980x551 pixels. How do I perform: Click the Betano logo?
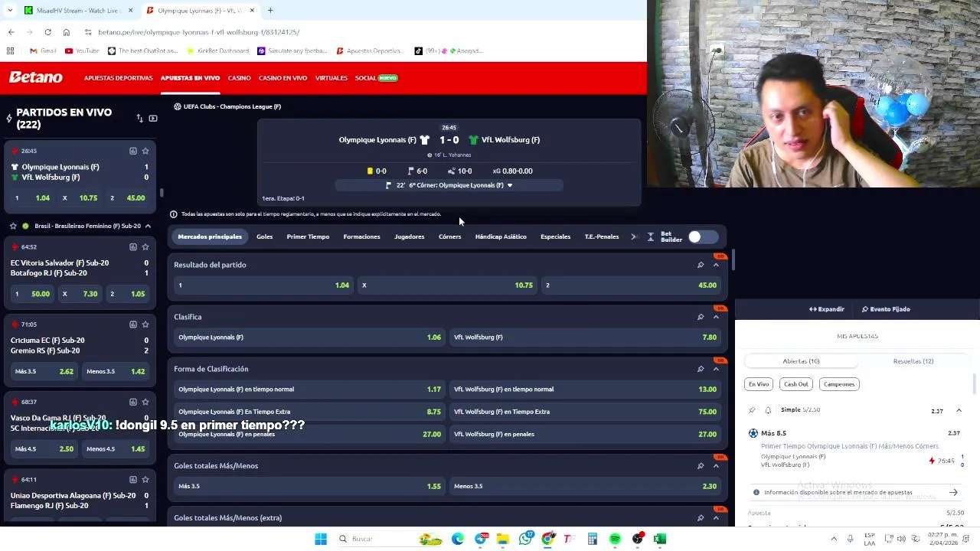click(x=36, y=77)
